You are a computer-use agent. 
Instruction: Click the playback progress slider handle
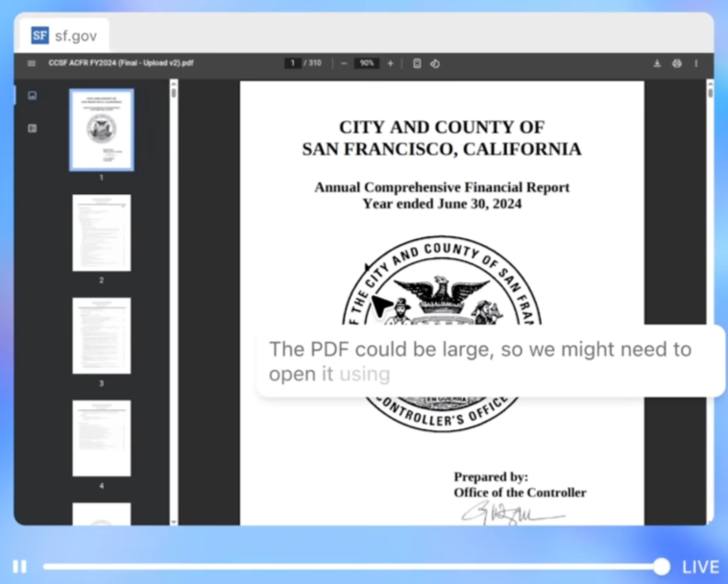click(661, 567)
